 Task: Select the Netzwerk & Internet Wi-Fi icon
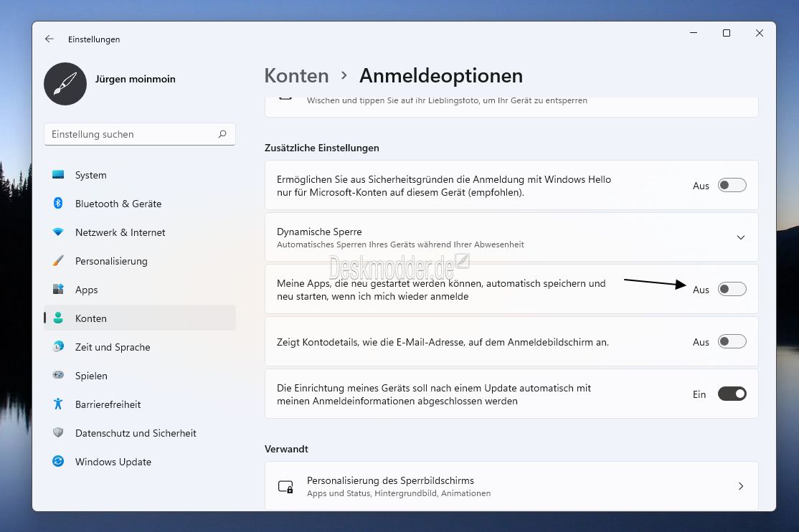pos(58,232)
